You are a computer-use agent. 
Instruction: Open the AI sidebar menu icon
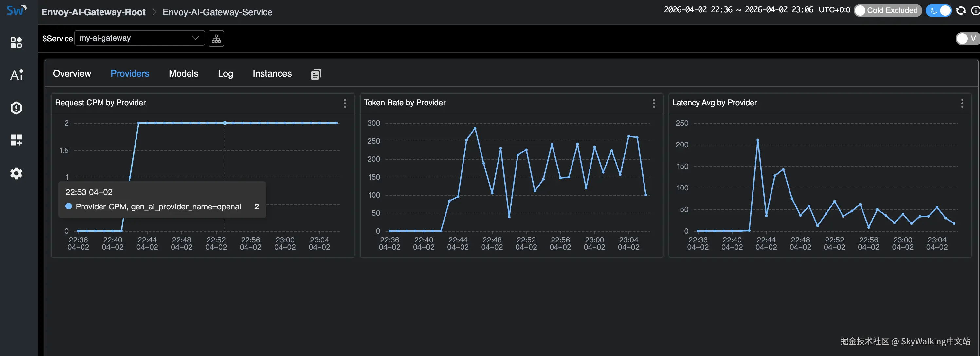click(16, 75)
